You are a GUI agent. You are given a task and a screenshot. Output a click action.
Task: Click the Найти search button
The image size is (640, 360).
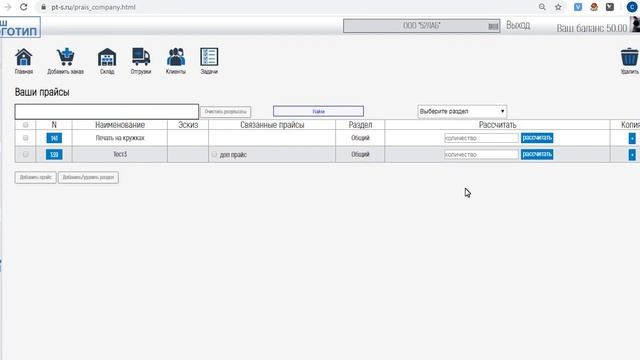[x=318, y=111]
